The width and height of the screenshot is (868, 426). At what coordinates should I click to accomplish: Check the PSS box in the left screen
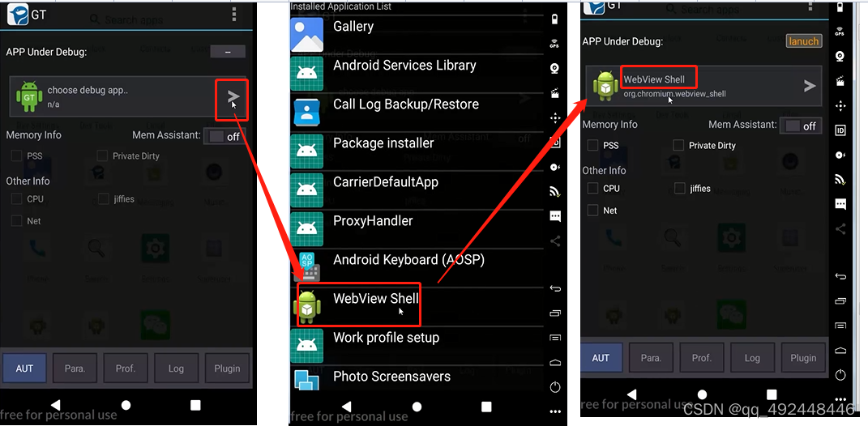point(16,156)
